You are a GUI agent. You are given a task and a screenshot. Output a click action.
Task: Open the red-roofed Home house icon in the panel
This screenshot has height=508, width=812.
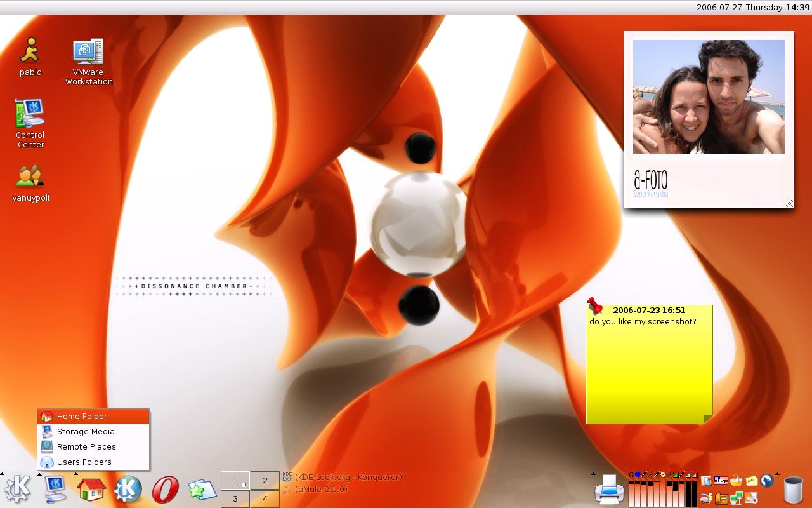coord(91,490)
